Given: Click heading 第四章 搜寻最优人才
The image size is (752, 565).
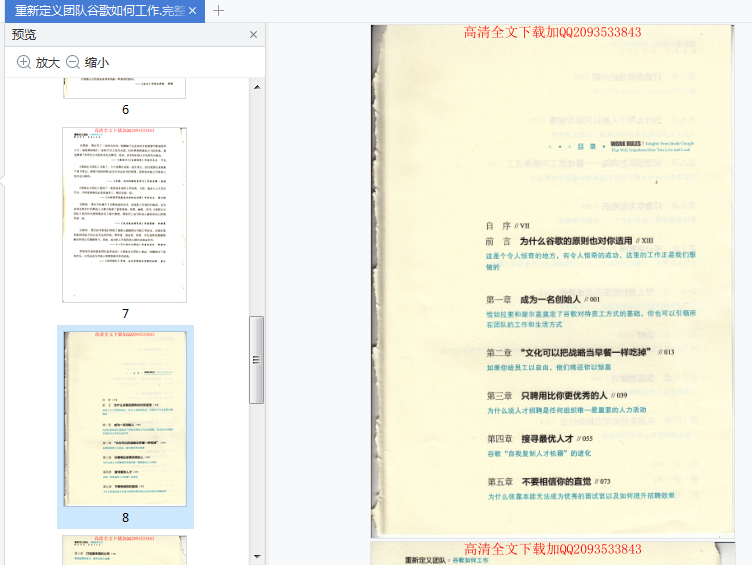Looking at the screenshot, I should pos(540,438).
